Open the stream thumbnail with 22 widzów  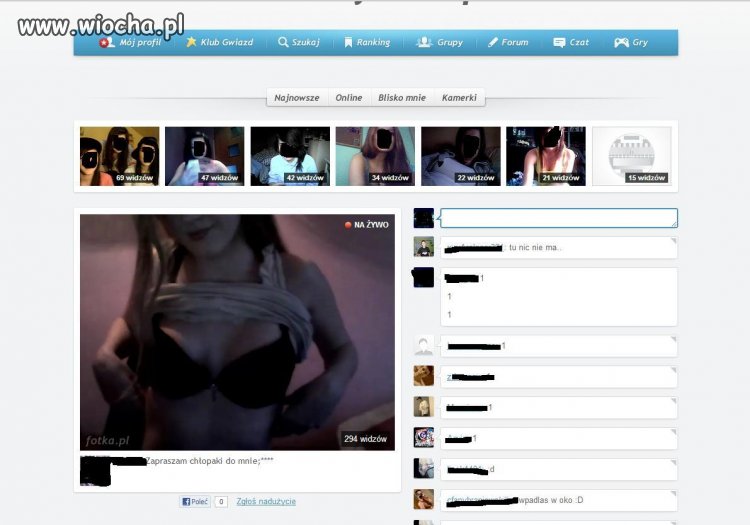coord(461,156)
